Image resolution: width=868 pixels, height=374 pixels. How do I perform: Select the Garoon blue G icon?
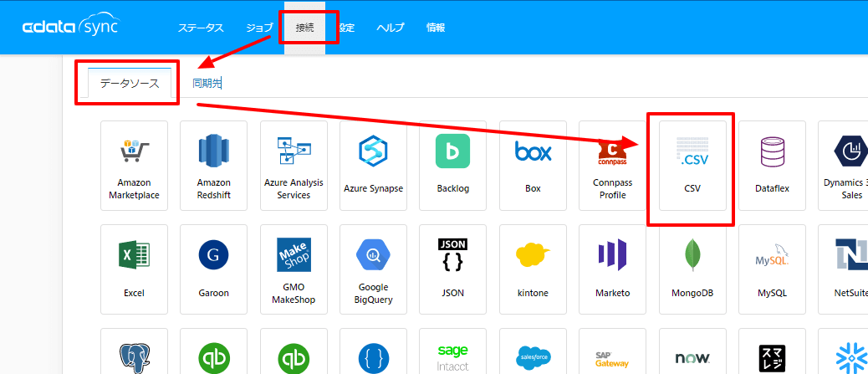pyautogui.click(x=214, y=255)
